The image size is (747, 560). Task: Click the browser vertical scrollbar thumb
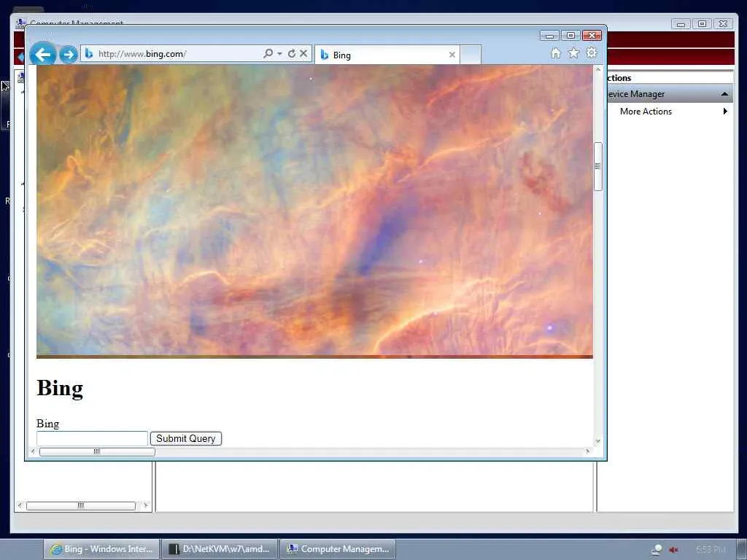click(x=598, y=167)
